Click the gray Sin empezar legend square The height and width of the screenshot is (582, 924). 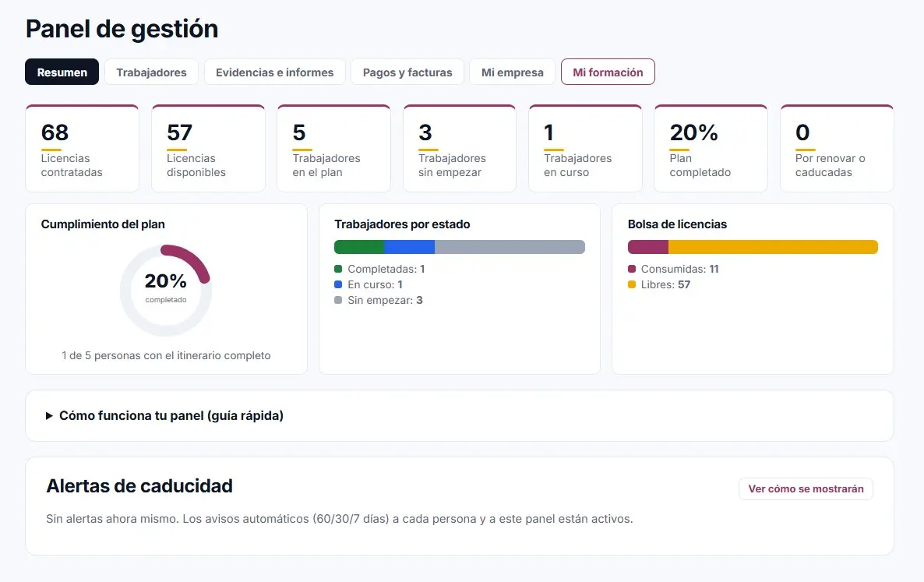click(x=338, y=300)
